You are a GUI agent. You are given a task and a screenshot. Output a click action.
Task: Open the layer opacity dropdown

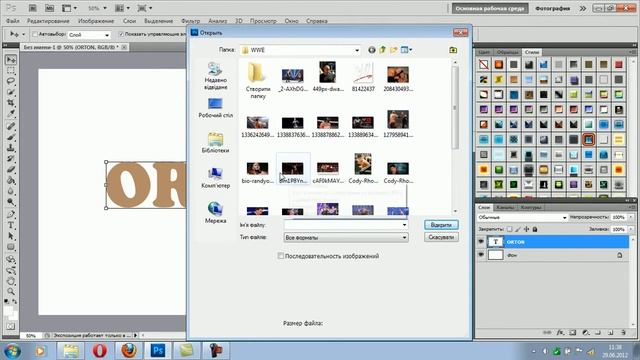point(631,218)
